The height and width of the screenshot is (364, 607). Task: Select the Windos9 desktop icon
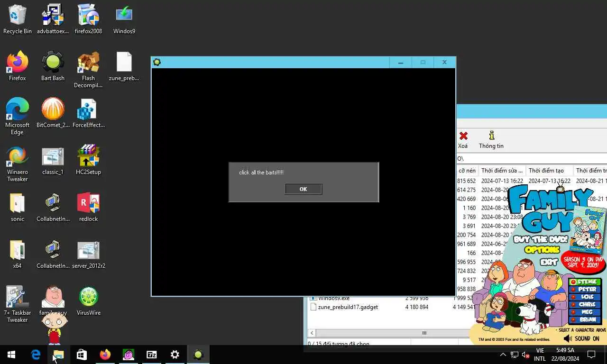pyautogui.click(x=124, y=20)
